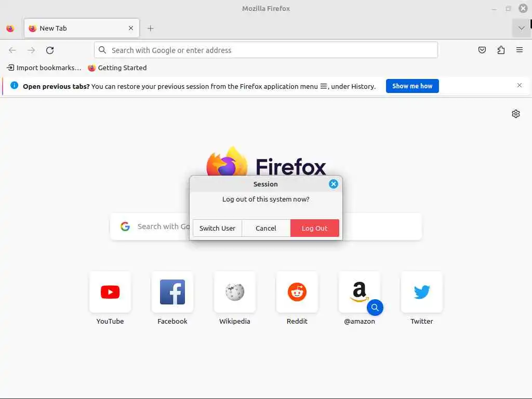Dismiss the Open previous tabs notification
This screenshot has width=532, height=399.
pos(520,86)
